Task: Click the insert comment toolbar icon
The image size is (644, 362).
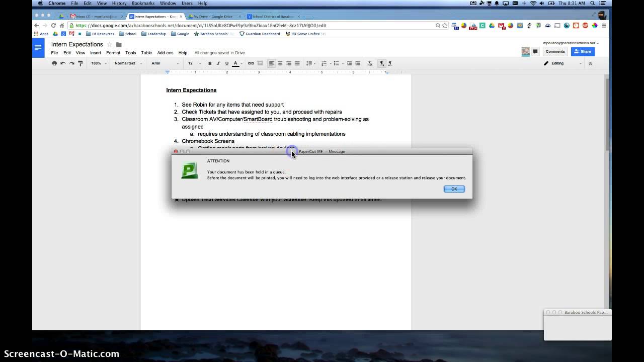Action: [260, 63]
